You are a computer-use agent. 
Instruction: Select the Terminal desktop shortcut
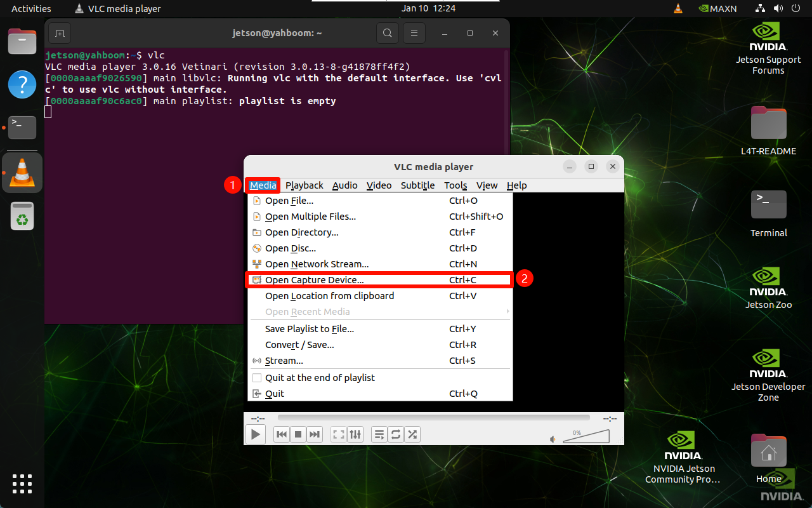[x=768, y=213]
